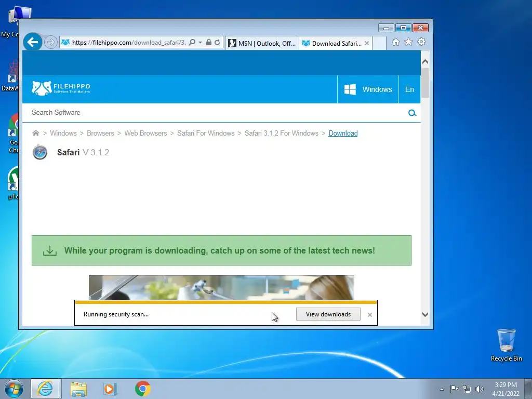This screenshot has height=399, width=532.
Task: Restore down the Internet Explorer window
Action: [403, 28]
